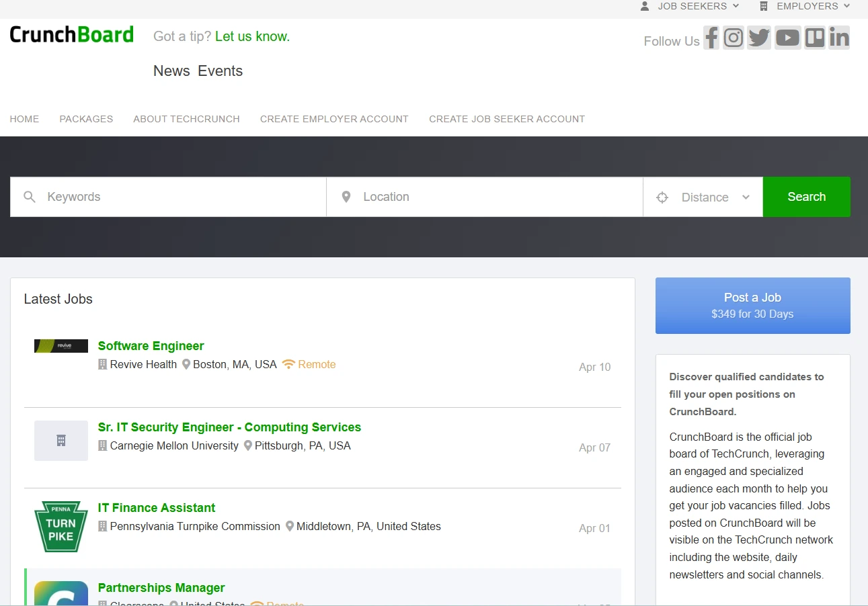This screenshot has width=868, height=606.
Task: Open the Partnerships Manager job listing
Action: point(161,588)
